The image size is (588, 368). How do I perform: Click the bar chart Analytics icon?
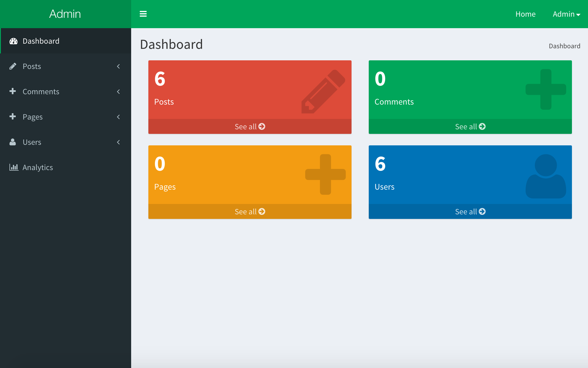(13, 167)
